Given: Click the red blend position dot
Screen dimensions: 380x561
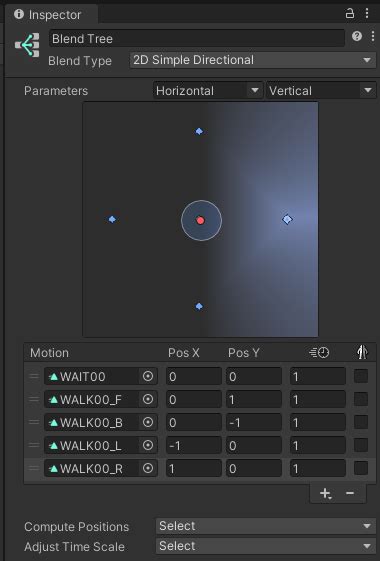Looking at the screenshot, I should pyautogui.click(x=200, y=220).
